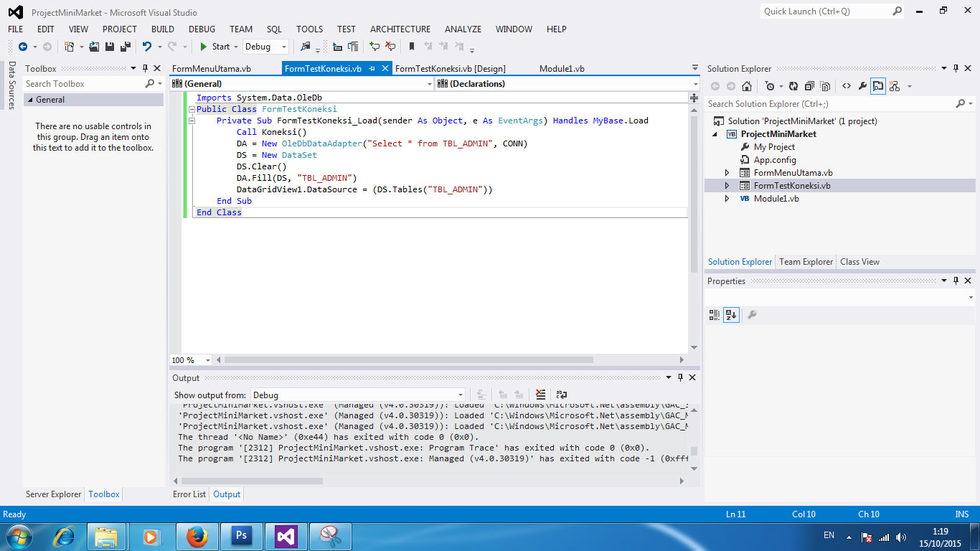
Task: Click the Error List button
Action: tap(189, 494)
